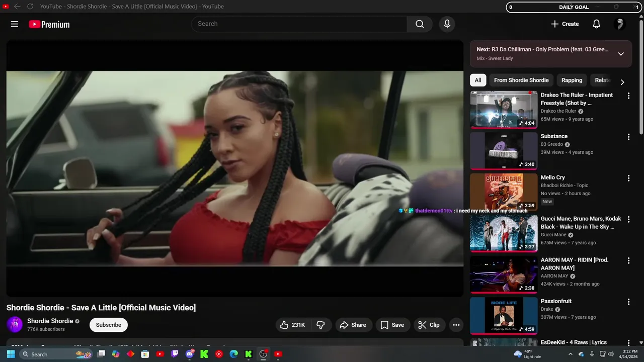Select the All filter chip
644x362 pixels.
(x=478, y=80)
